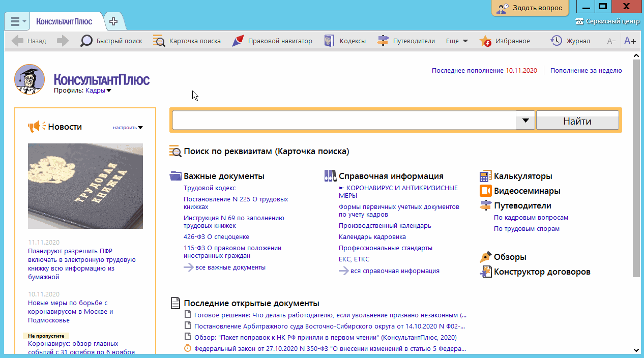644x358 pixels.
Task: Open Конструктор договоров puzzle icon
Action: click(486, 272)
